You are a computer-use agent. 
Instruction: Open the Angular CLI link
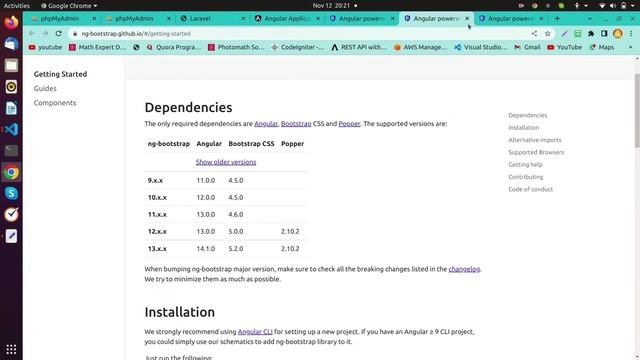tap(255, 331)
